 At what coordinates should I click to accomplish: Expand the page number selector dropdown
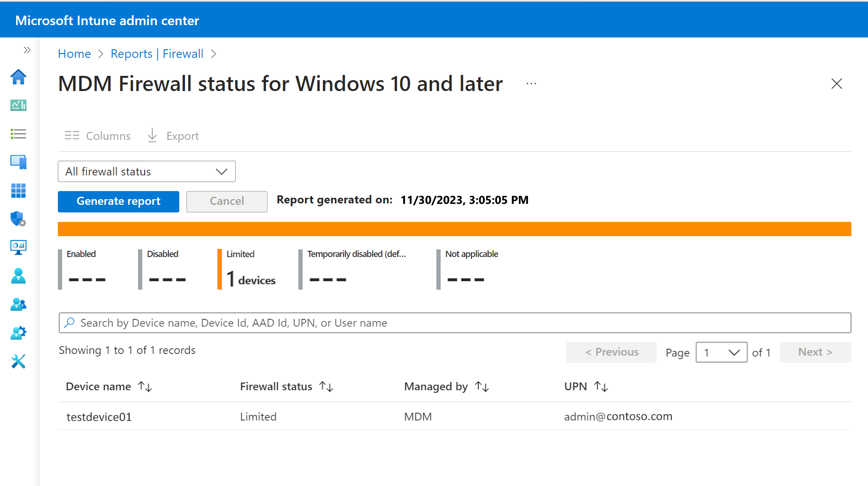[x=721, y=352]
